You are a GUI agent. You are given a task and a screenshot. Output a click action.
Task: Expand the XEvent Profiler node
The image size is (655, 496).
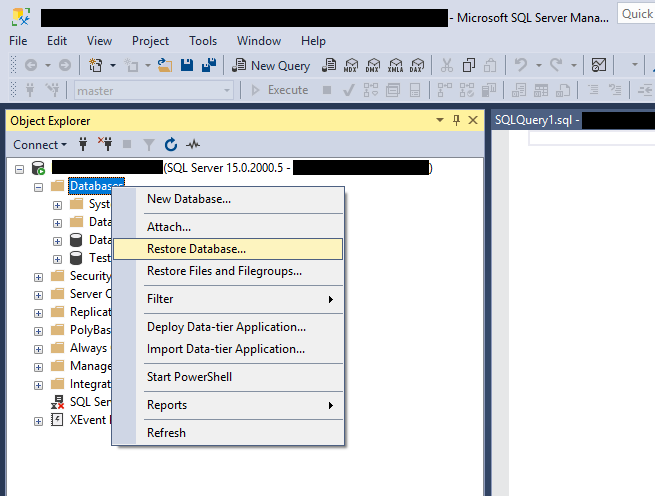39,420
